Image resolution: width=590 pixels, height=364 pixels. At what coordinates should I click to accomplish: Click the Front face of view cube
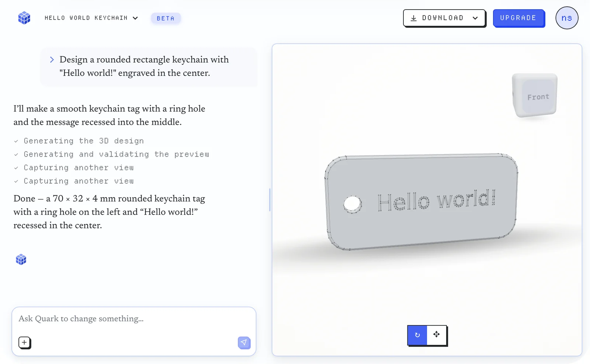(x=538, y=97)
